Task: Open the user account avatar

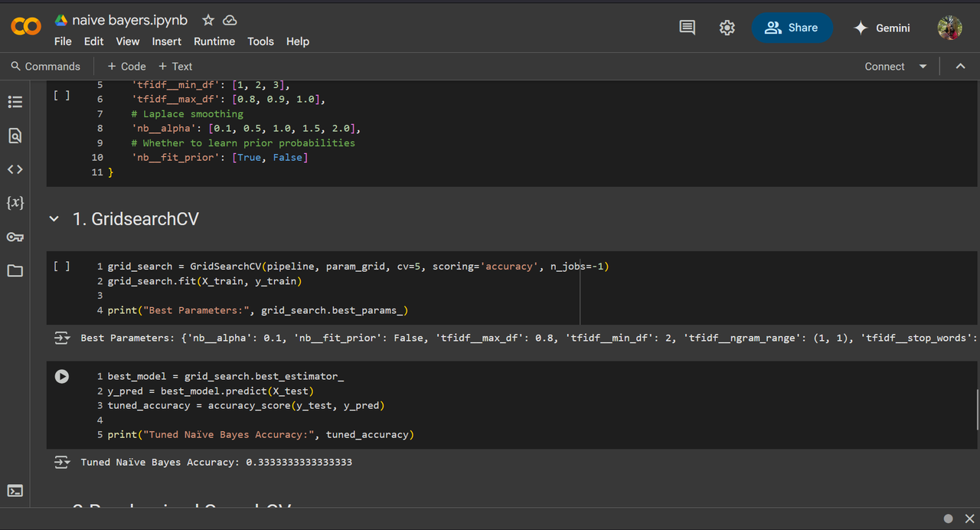Action: click(x=949, y=28)
